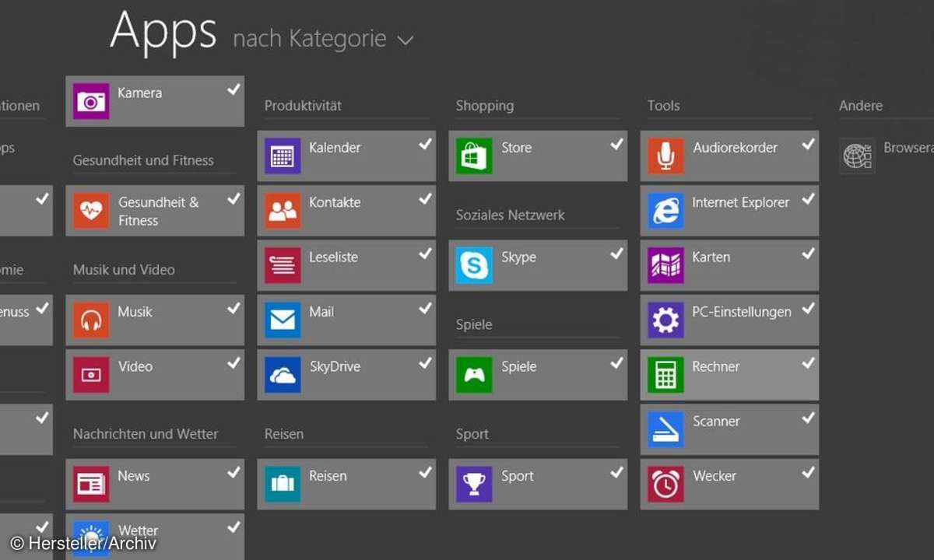Viewport: 934px width, 560px height.
Task: Click the Spiele controller icon
Action: 474,375
